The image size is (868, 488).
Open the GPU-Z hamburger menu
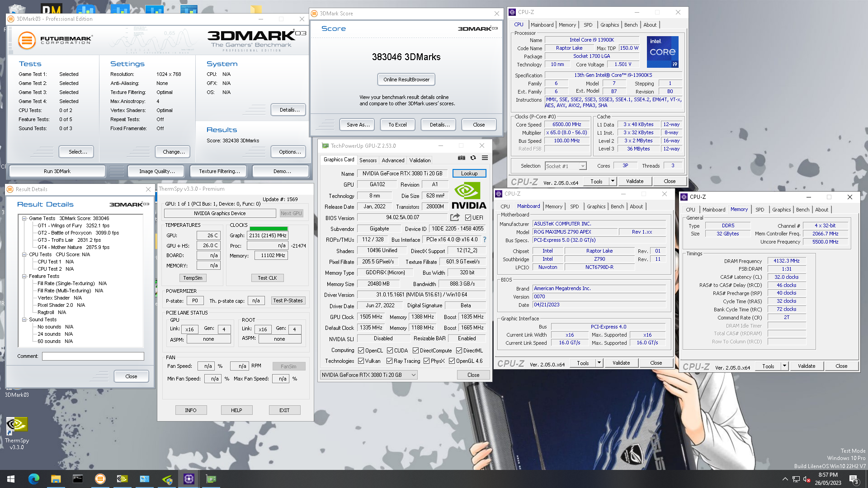coord(485,158)
